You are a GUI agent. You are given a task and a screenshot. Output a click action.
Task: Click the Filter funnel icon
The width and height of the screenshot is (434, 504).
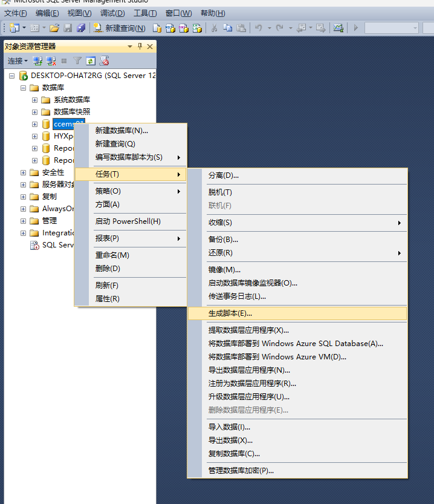77,61
